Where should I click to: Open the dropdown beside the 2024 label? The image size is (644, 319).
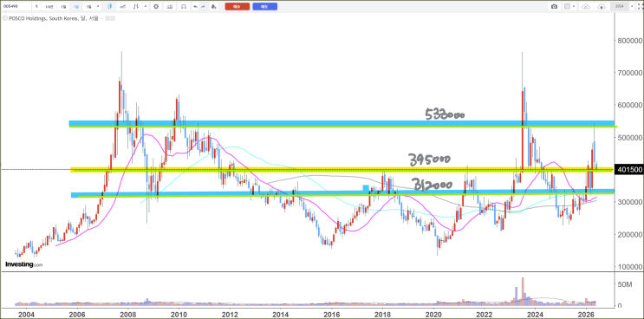[632, 6]
